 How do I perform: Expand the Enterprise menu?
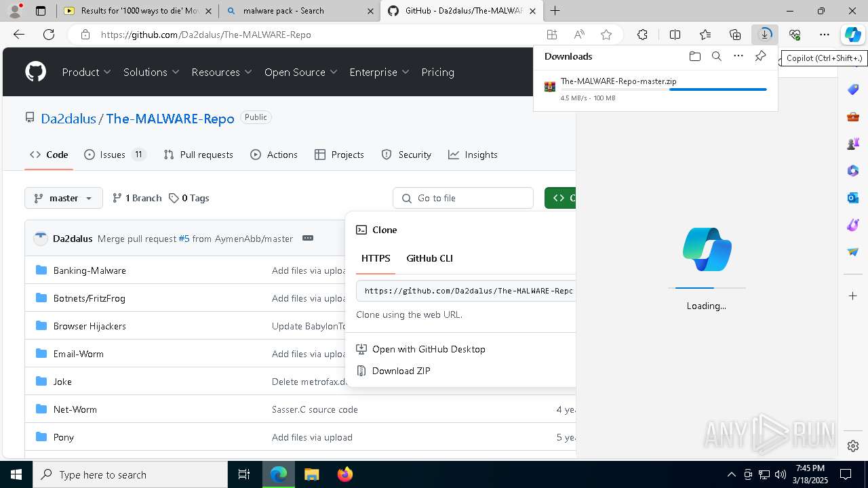coord(380,72)
